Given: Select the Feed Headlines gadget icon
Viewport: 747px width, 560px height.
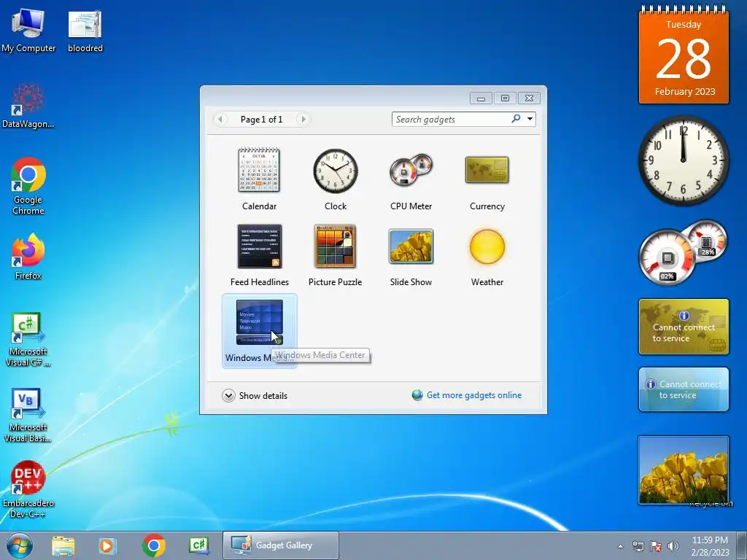Looking at the screenshot, I should [260, 246].
